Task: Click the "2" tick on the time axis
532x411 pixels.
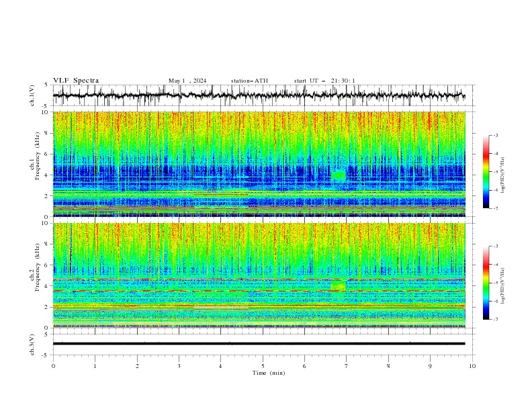Action: click(137, 366)
